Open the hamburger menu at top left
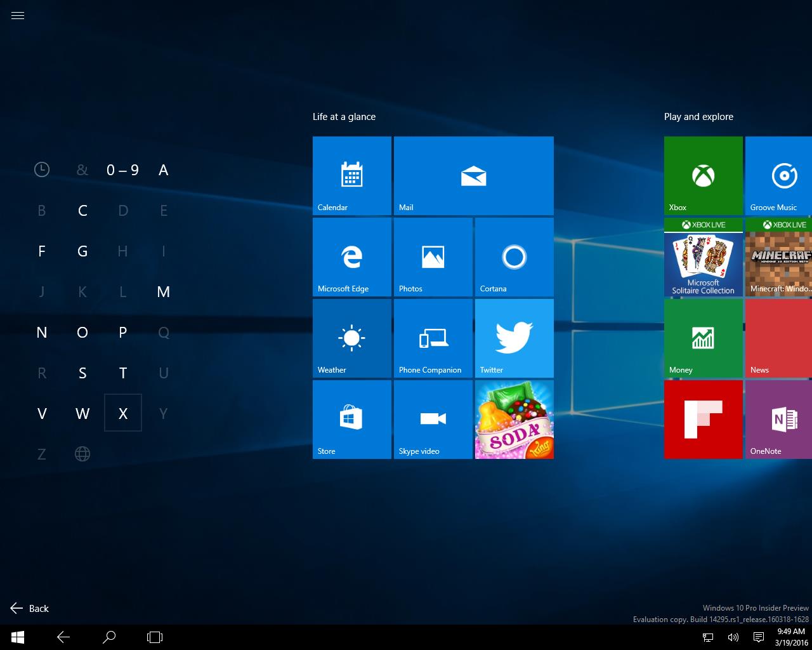 (18, 16)
